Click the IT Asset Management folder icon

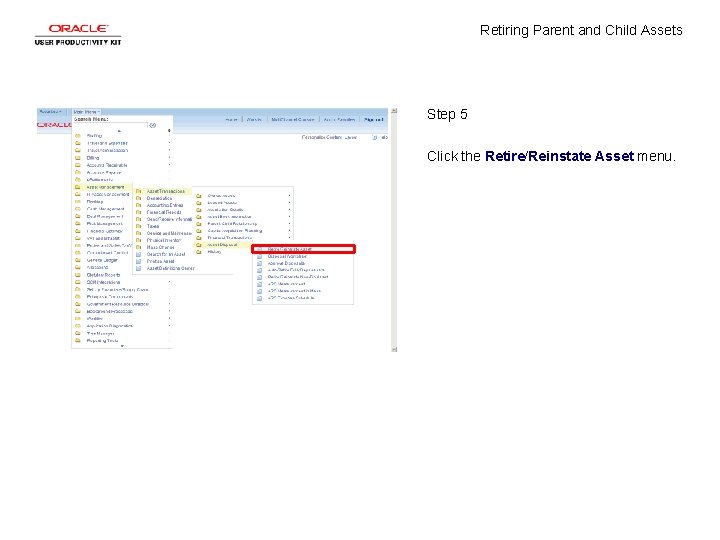pos(78,194)
